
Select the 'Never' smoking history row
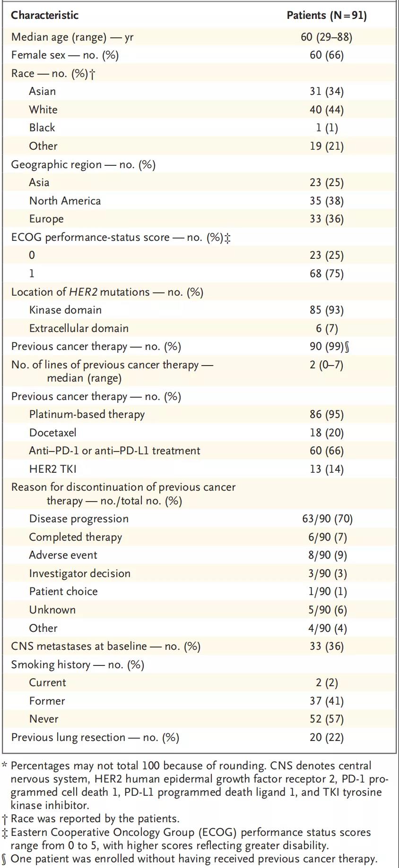coord(44,719)
